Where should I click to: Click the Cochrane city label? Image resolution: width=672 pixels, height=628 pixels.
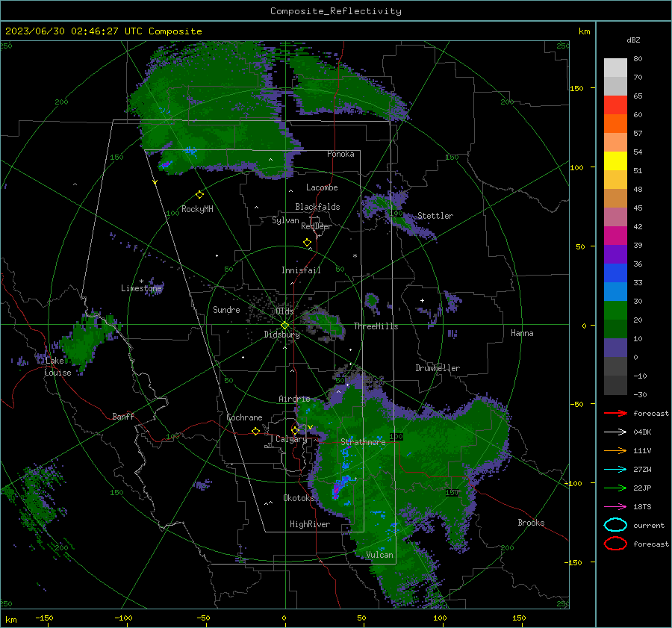[244, 417]
